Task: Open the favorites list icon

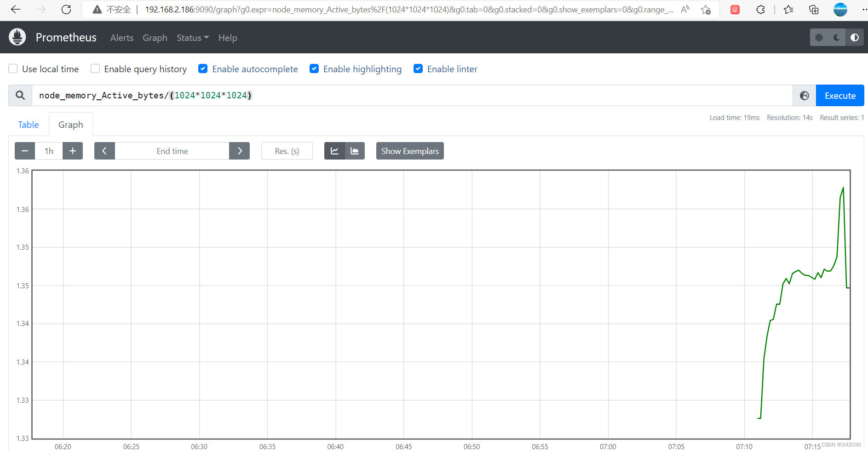Action: click(x=788, y=10)
